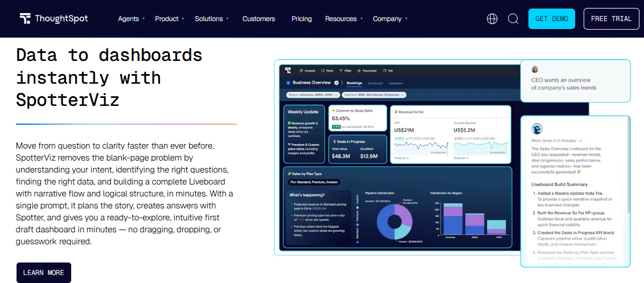Click the ThoughtSpot logo in the header
Screen dimensions: 644x283
point(54,18)
